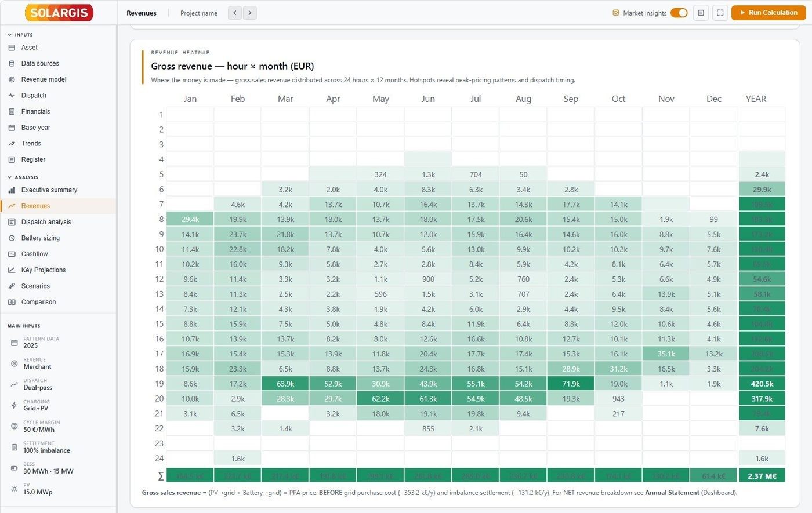Select the 324 cell in May

point(380,174)
